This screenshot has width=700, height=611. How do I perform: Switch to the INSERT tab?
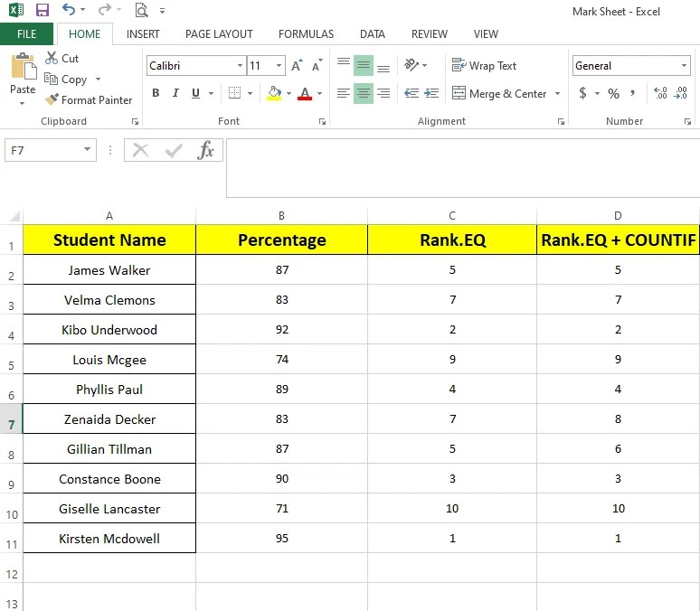[x=143, y=34]
